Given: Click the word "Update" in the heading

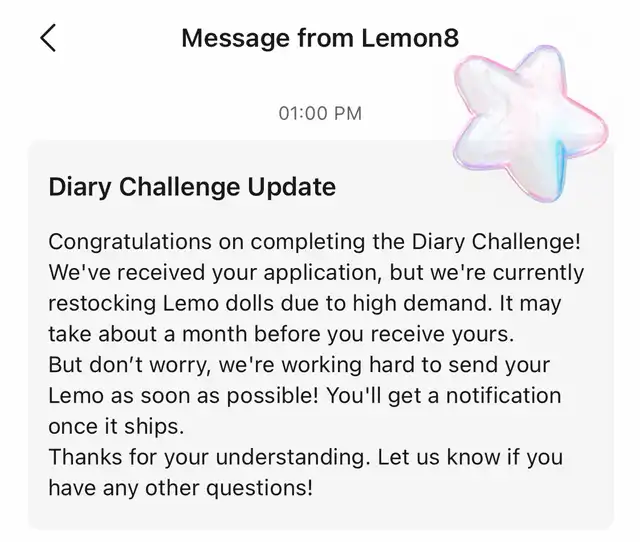Looking at the screenshot, I should (x=291, y=187).
